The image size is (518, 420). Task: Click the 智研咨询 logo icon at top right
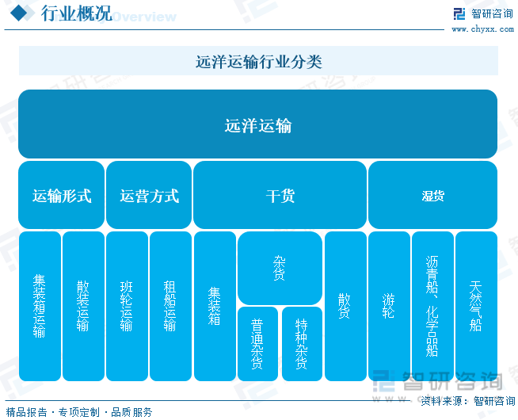pos(459,13)
